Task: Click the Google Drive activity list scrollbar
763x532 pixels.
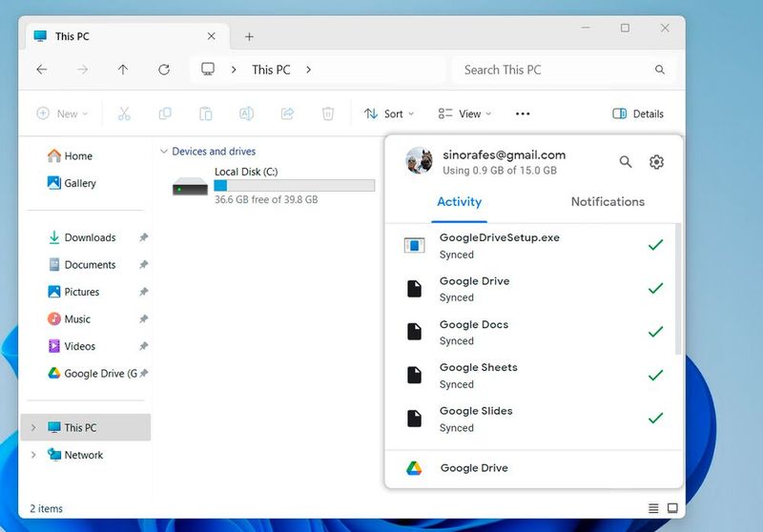Action: [x=678, y=289]
